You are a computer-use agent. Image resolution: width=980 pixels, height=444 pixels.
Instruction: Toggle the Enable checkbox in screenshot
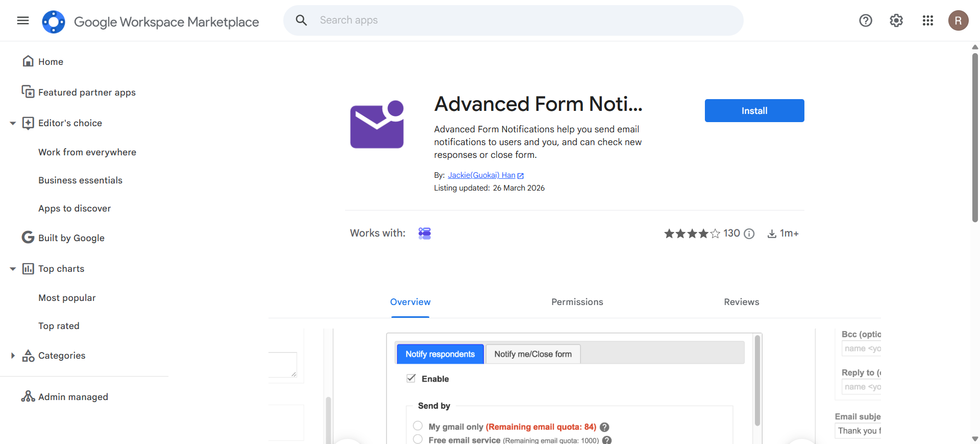(x=411, y=379)
